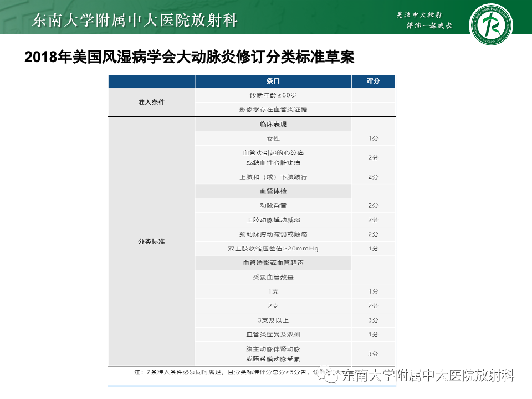This screenshot has width=532, height=399.
Task: Click the slogan text 关注中大放射
Action: click(x=419, y=14)
